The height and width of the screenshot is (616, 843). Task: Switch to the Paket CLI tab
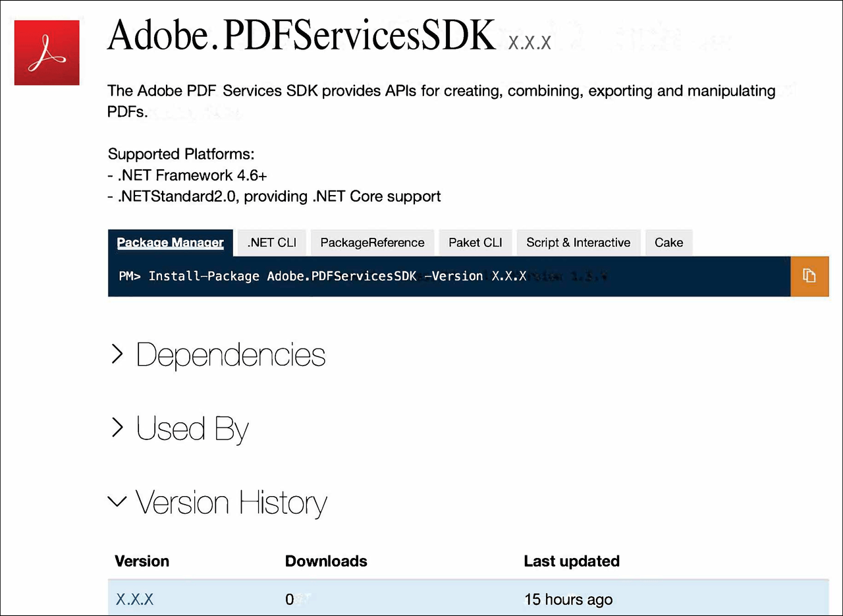(476, 242)
